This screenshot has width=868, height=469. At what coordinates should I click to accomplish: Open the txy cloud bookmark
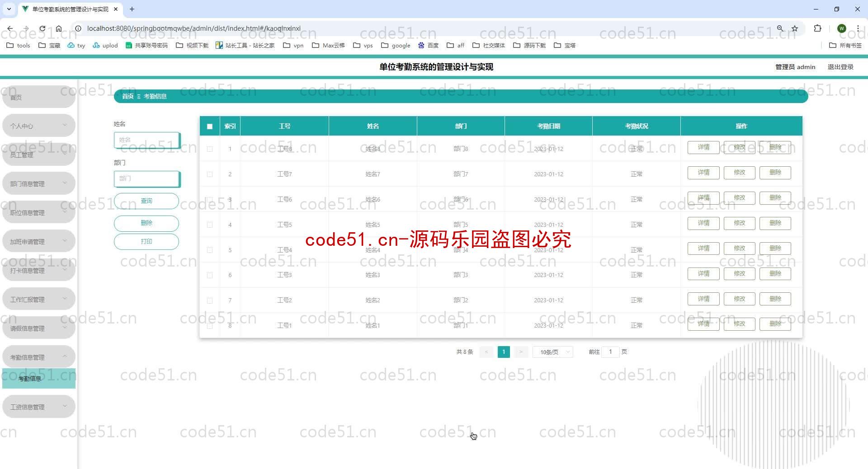click(x=76, y=45)
